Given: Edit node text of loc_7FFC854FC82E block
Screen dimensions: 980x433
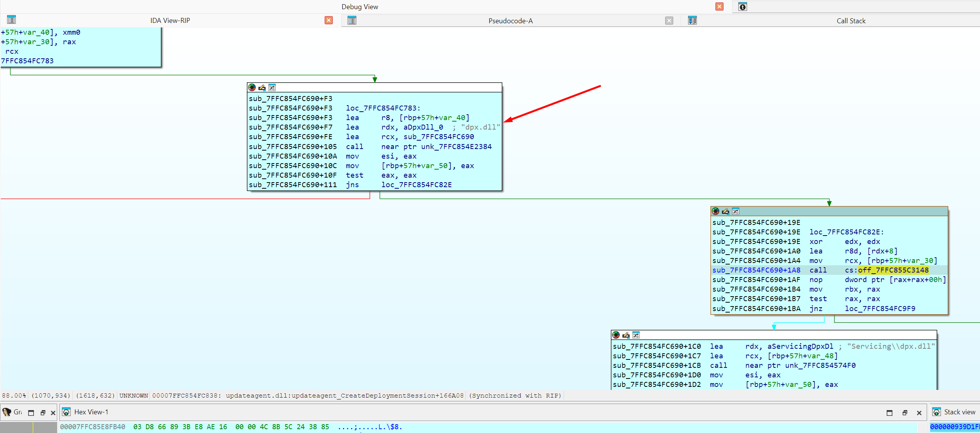Looking at the screenshot, I should [726, 212].
